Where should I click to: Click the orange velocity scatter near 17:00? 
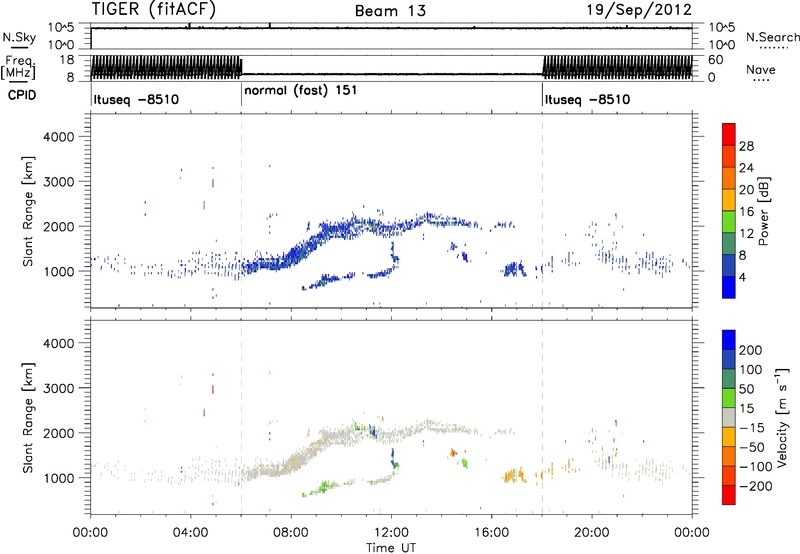click(x=513, y=475)
